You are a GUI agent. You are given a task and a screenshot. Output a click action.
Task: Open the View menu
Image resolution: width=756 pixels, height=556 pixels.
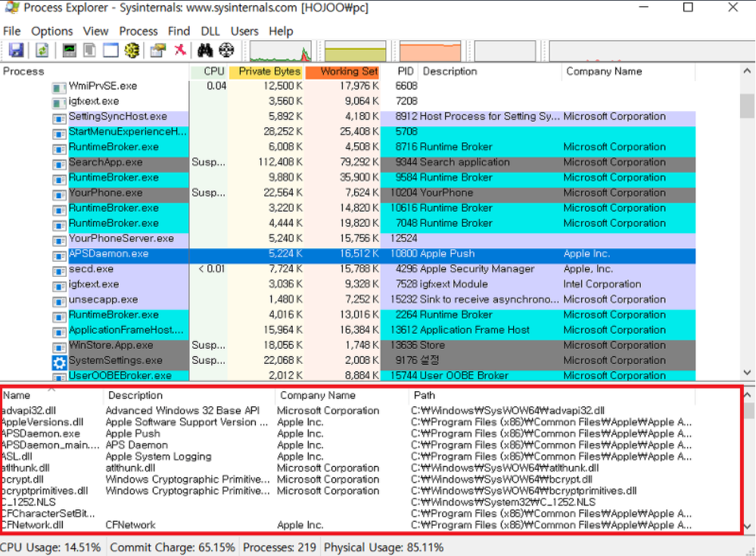[95, 31]
